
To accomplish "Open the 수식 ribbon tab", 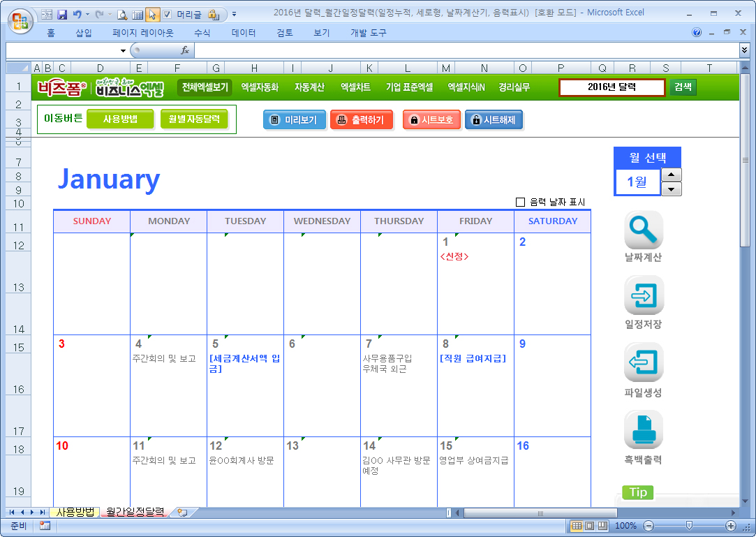I will click(202, 33).
